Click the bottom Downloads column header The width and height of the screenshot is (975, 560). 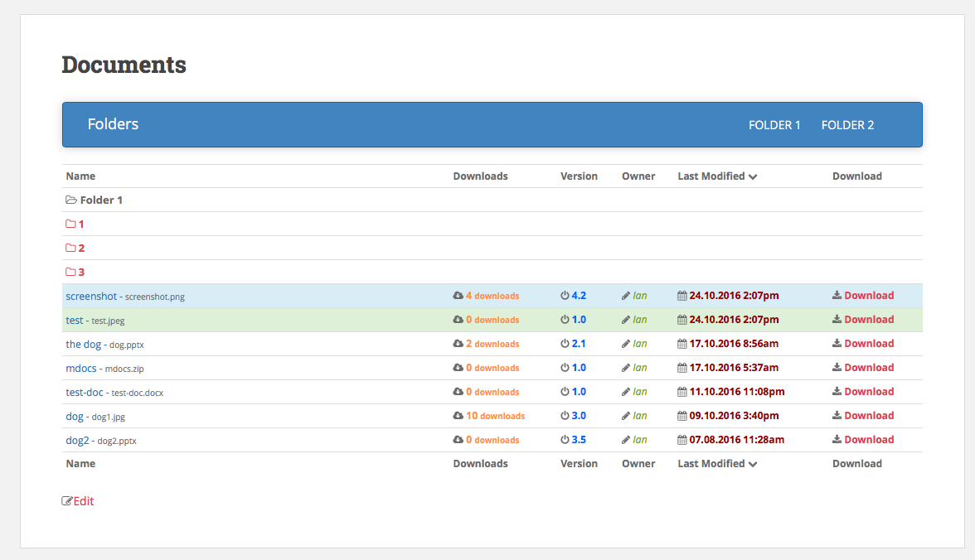pyautogui.click(x=480, y=464)
